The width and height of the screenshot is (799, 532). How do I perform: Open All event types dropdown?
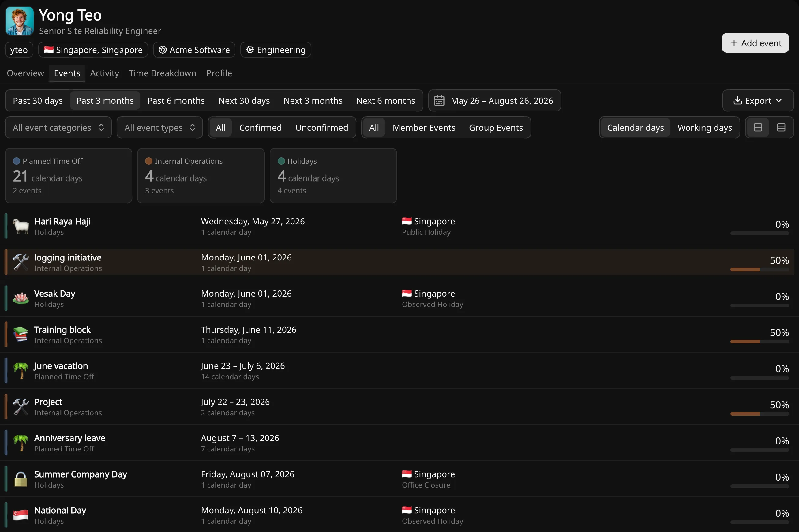tap(159, 128)
